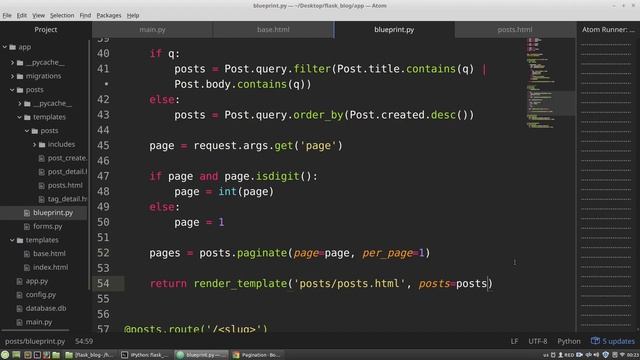Expand the top __pycache__ folder chevron
Screen dimensions: 640x360
click(x=12, y=62)
